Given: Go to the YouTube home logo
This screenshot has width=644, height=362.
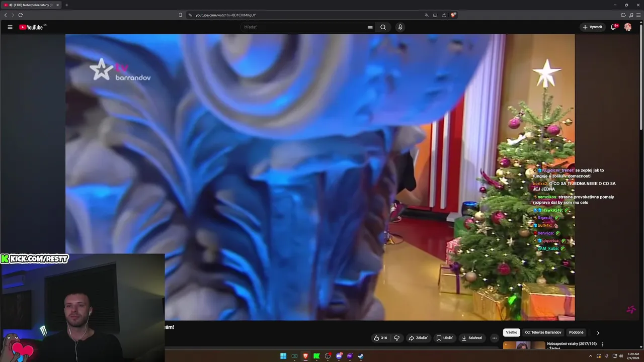Looking at the screenshot, I should (x=31, y=27).
